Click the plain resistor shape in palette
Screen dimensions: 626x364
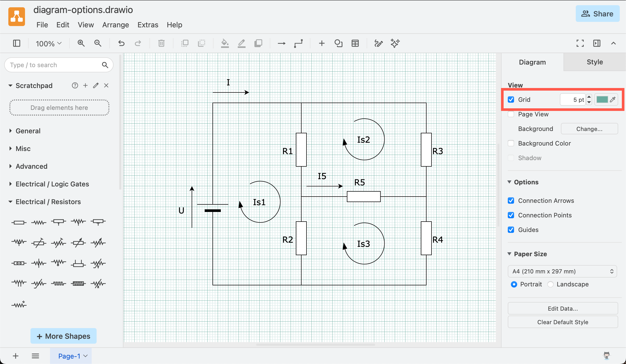pos(19,222)
